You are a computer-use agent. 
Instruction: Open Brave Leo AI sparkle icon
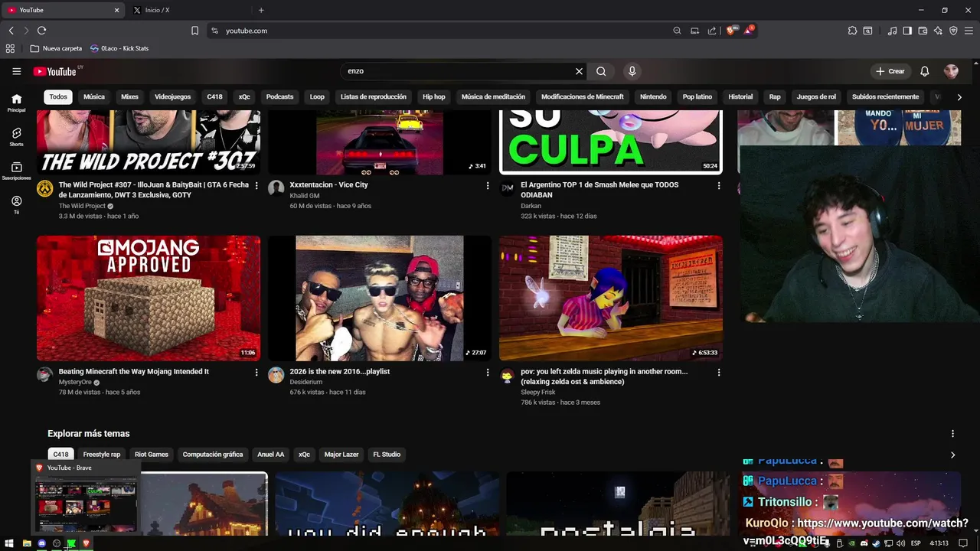coord(938,31)
